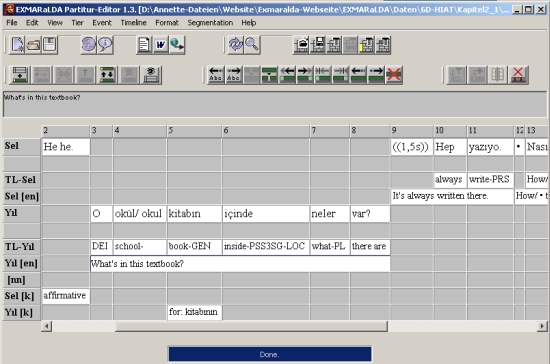550x364 pixels.
Task: Open the Tier menu
Action: 77,23
